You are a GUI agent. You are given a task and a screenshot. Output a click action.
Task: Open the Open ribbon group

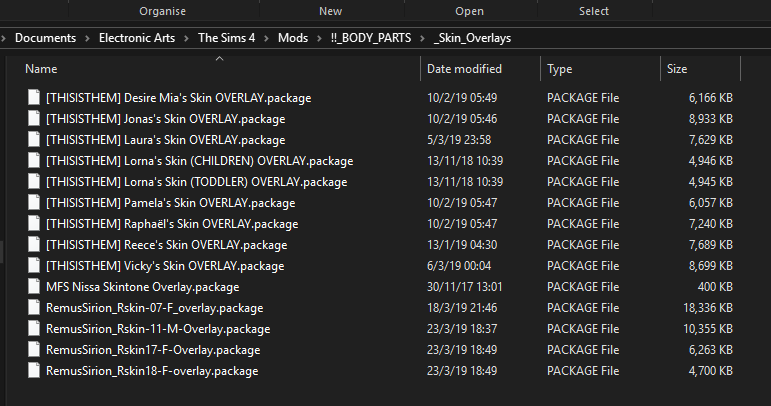[470, 11]
